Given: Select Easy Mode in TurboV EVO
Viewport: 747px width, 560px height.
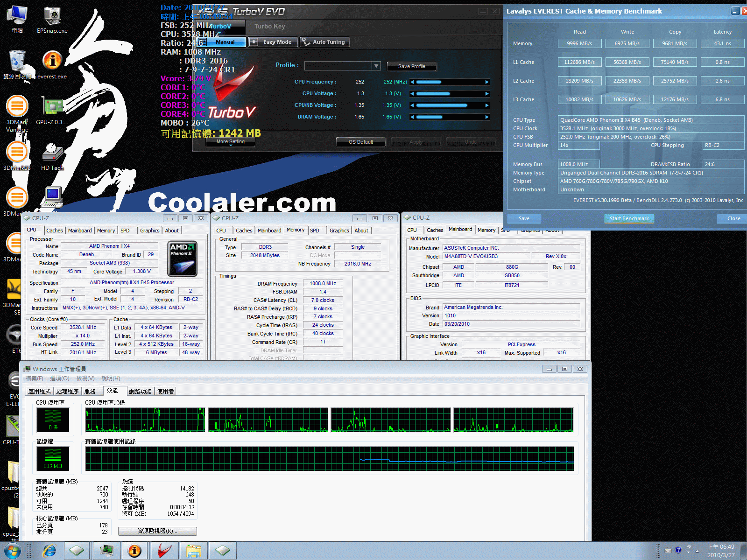Looking at the screenshot, I should [x=272, y=42].
